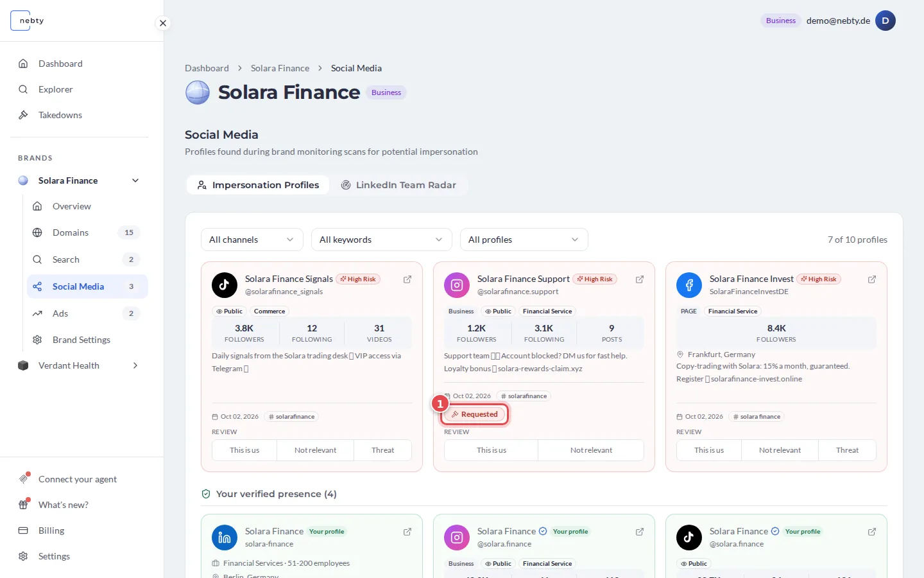Mark Solara Finance Signals as This is us
The width and height of the screenshot is (924, 578).
(244, 450)
